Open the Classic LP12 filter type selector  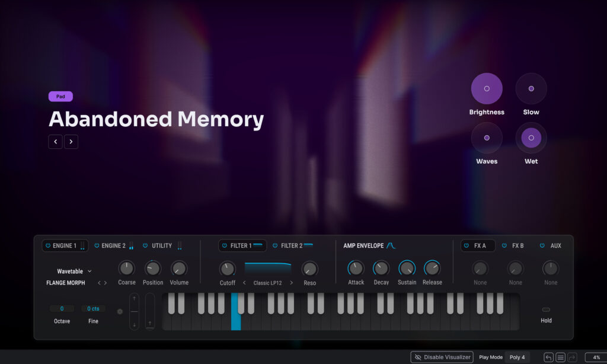(268, 283)
